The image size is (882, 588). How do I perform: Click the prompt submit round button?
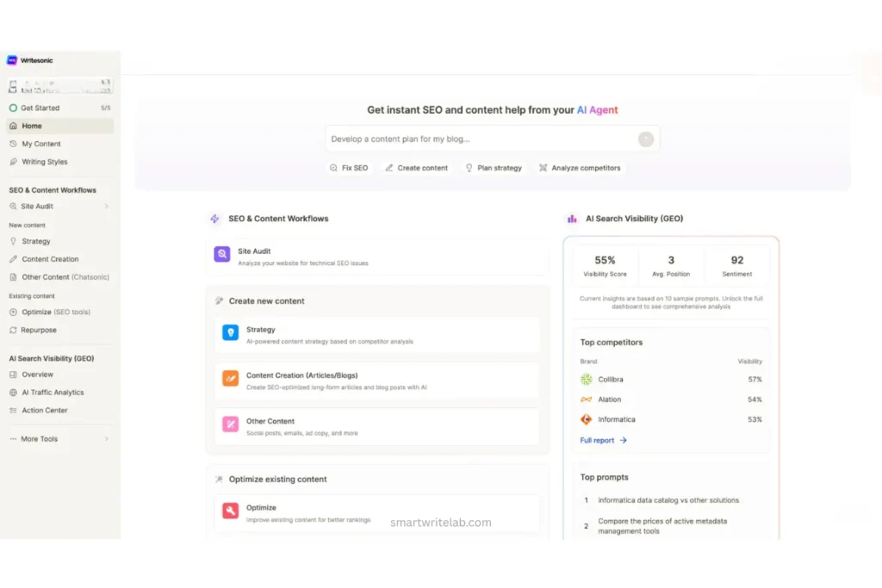coord(646,139)
